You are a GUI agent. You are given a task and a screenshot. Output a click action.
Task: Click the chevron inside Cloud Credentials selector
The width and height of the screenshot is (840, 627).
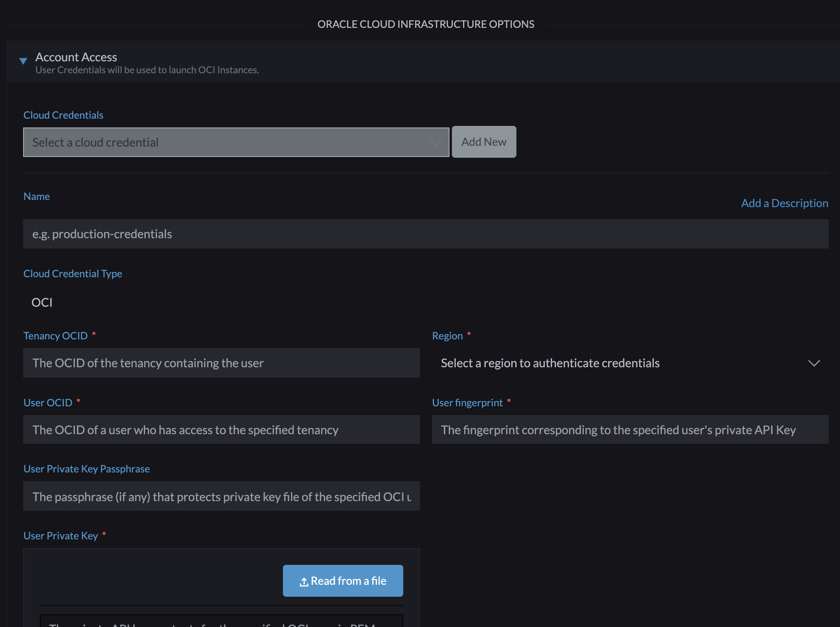tap(435, 143)
